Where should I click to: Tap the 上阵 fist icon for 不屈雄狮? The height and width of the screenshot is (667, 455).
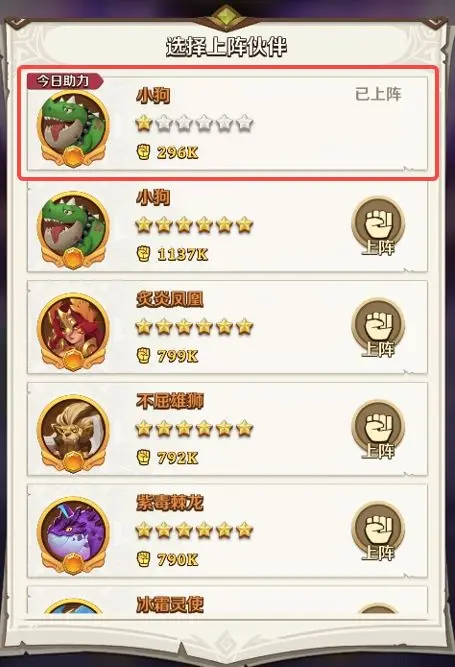click(x=378, y=430)
